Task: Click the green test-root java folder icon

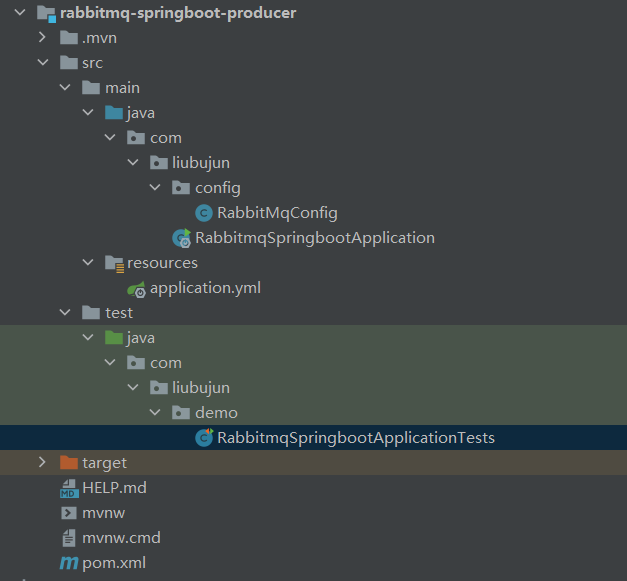Action: 114,337
